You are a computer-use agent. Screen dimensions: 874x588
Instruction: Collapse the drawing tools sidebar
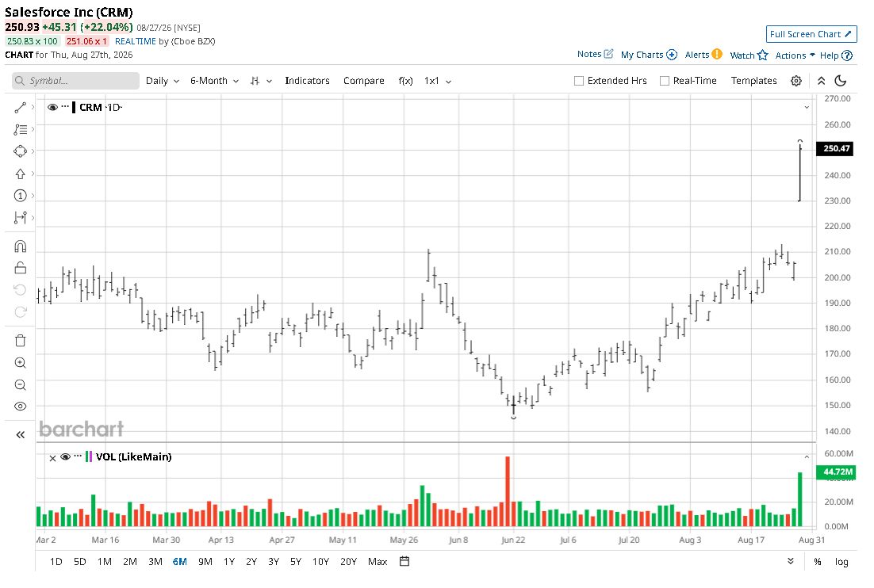(20, 435)
